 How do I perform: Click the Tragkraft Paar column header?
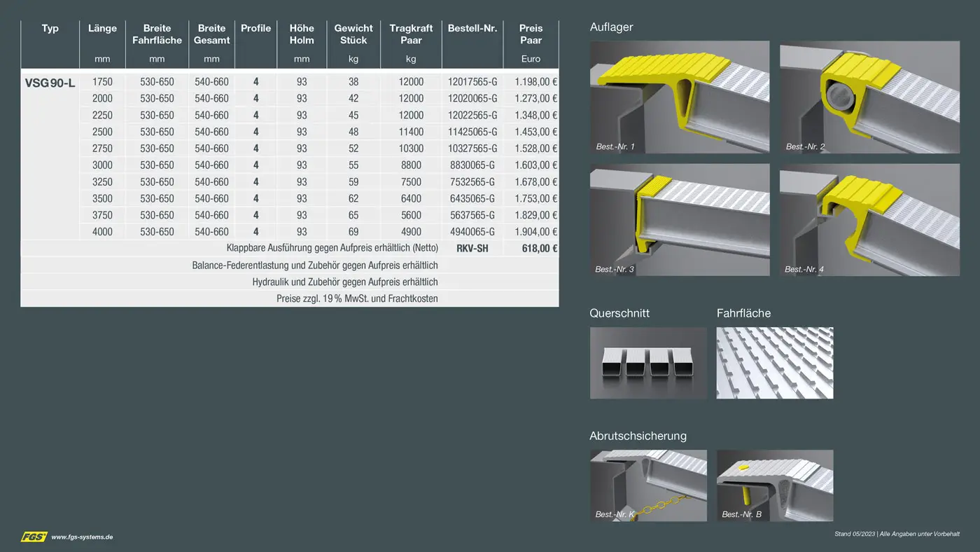coord(411,34)
